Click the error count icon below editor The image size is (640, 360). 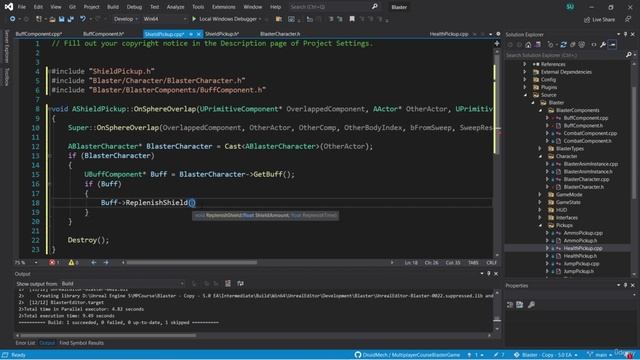click(x=52, y=262)
